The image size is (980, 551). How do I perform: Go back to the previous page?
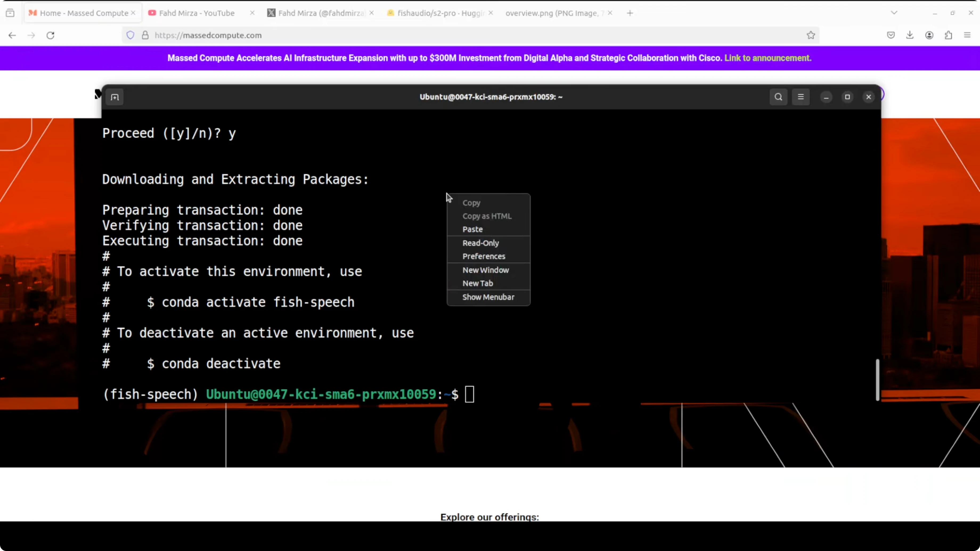pyautogui.click(x=12, y=35)
